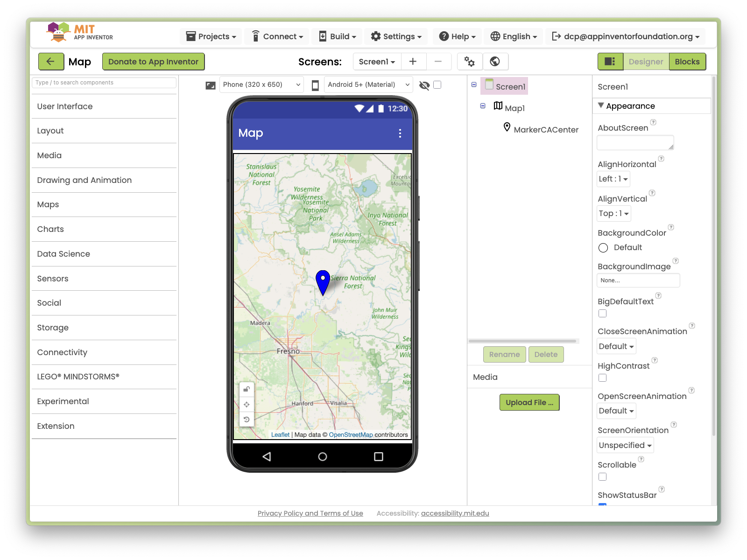Click BackgroundColor Default color swatch
Image resolution: width=747 pixels, height=560 pixels.
pos(603,248)
